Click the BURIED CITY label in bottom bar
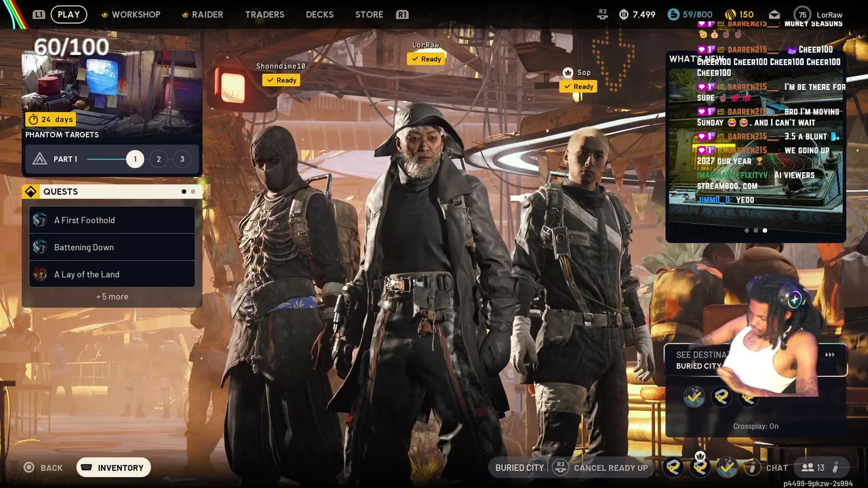 coord(519,468)
